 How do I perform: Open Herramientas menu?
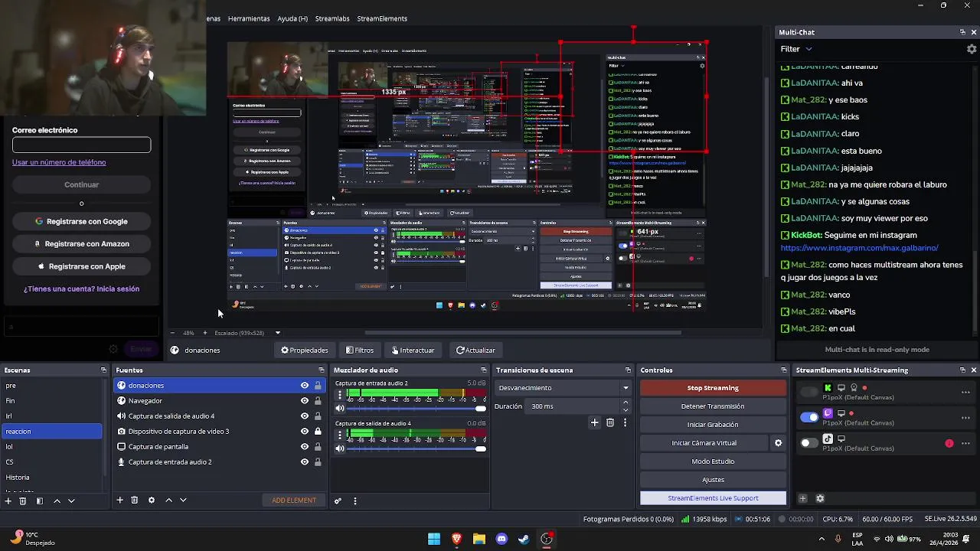click(x=249, y=18)
